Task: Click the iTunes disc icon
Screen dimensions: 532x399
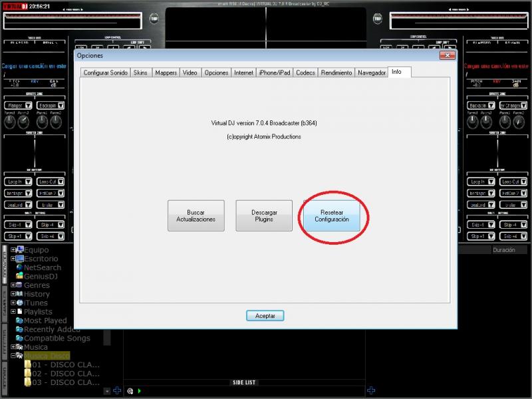Action: pos(20,303)
